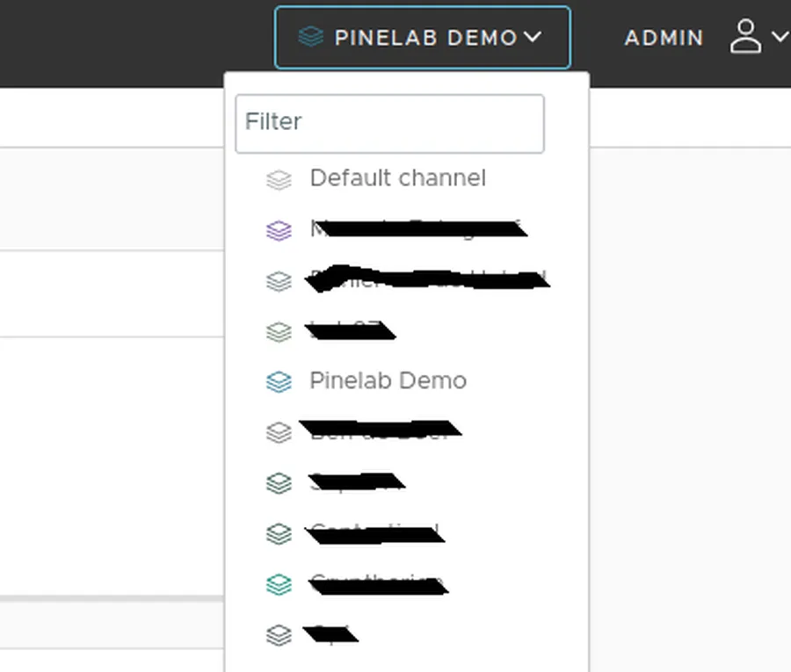Click the PINELAB DEMO channel selector text
Viewport: 791px width, 672px height.
(425, 38)
